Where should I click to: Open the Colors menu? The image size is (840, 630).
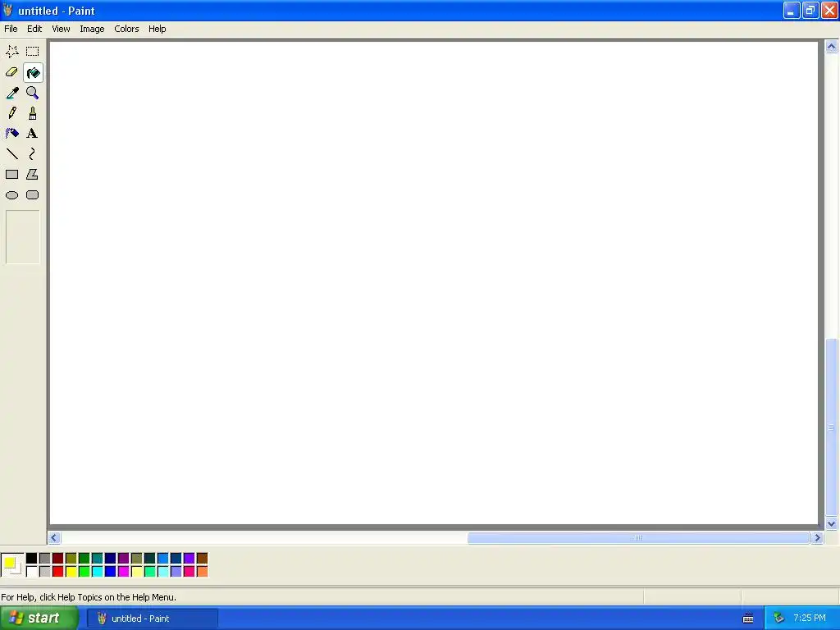[126, 29]
